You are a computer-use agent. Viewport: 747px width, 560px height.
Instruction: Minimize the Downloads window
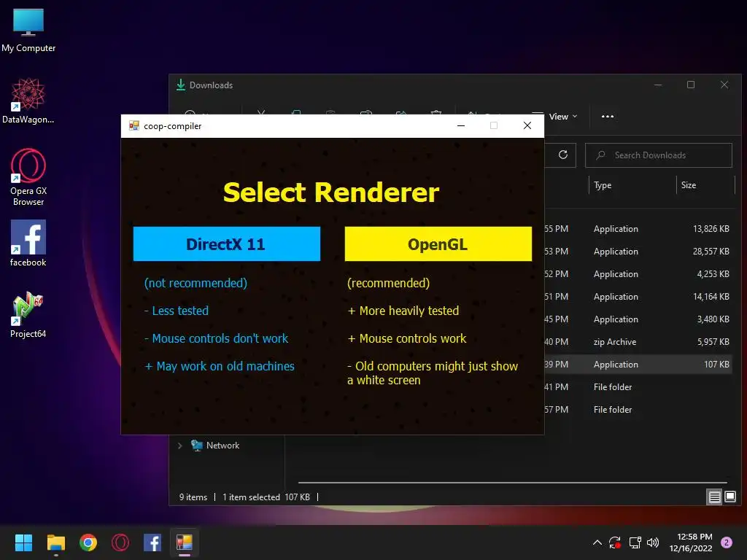click(658, 85)
